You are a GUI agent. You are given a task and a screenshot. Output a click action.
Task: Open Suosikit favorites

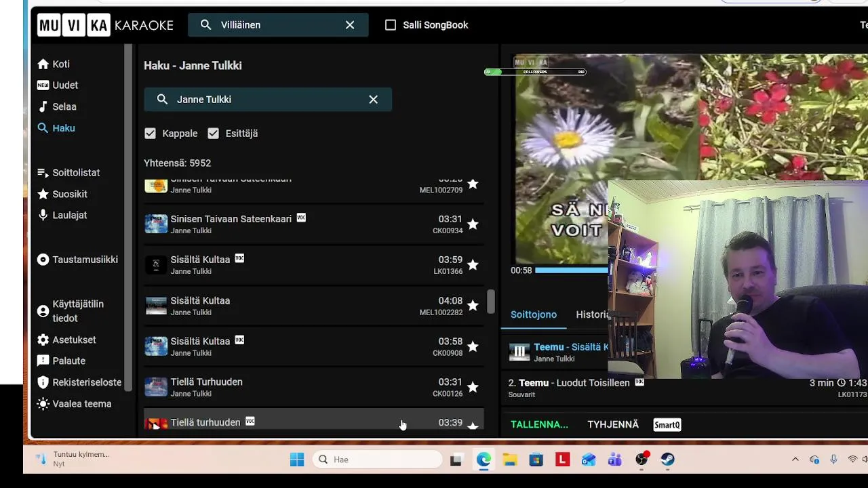coord(62,194)
